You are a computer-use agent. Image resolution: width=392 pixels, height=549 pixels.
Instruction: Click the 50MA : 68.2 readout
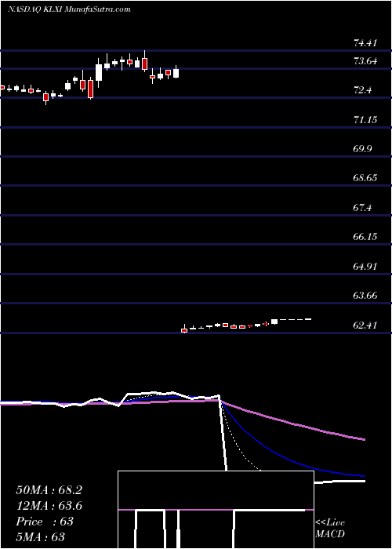pos(49,490)
